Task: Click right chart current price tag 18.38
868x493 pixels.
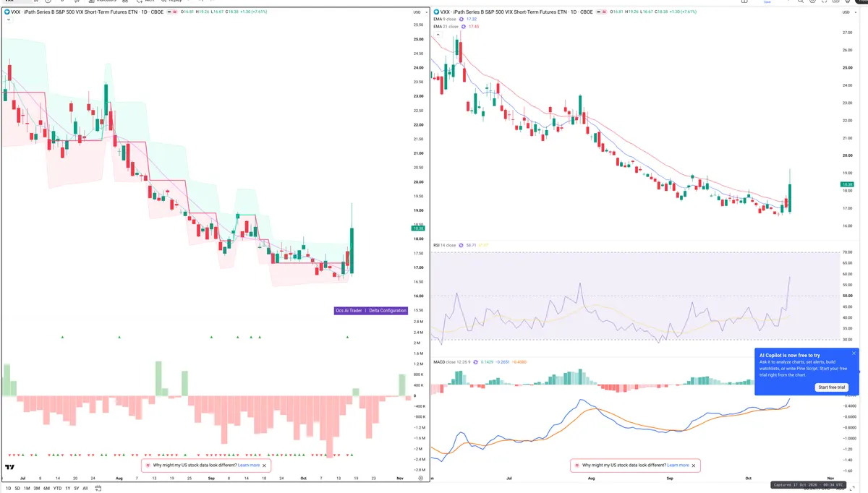Action: click(x=847, y=185)
